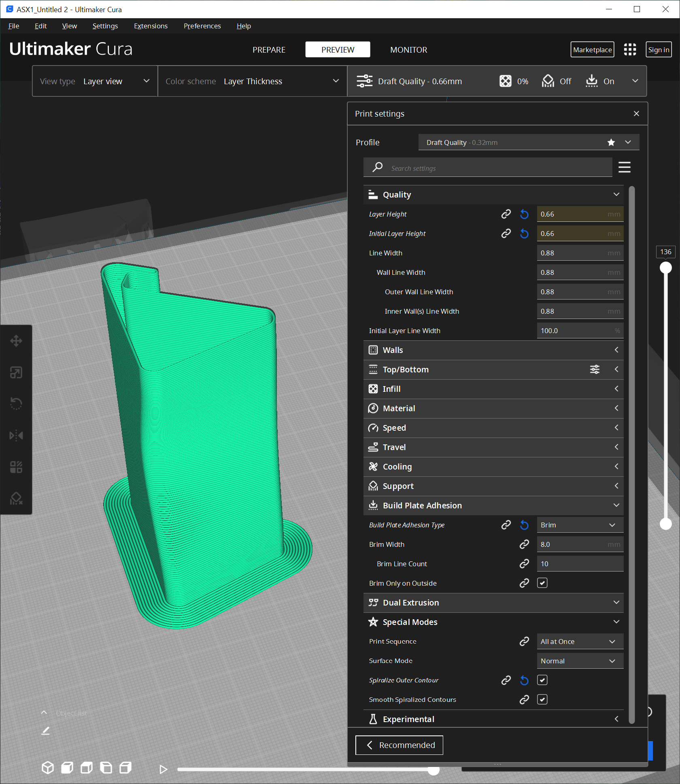
Task: Reset Initial Layer Height value
Action: (524, 234)
